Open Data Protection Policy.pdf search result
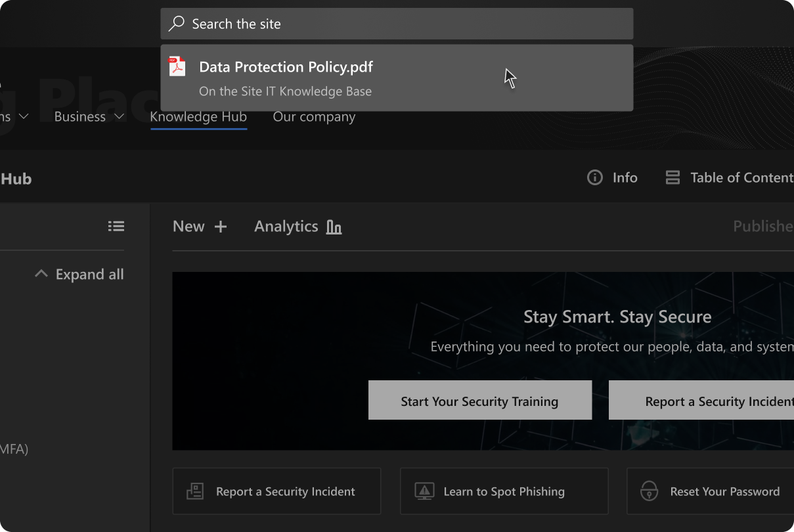 click(286, 67)
